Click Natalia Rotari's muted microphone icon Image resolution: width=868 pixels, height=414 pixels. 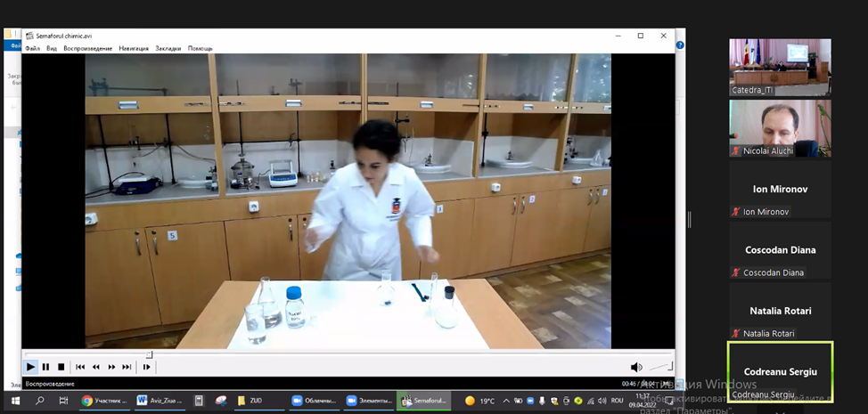tap(736, 333)
